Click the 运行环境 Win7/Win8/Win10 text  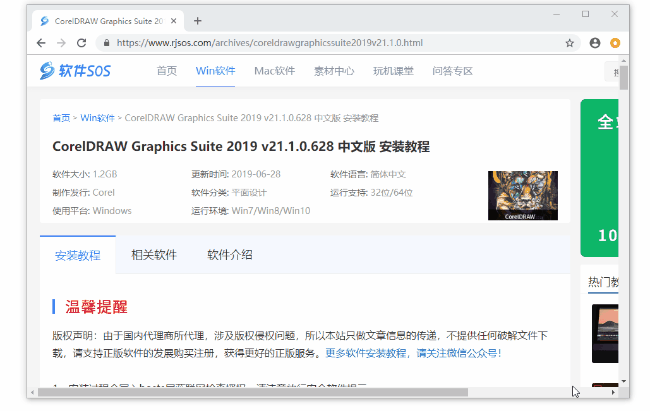tap(251, 211)
